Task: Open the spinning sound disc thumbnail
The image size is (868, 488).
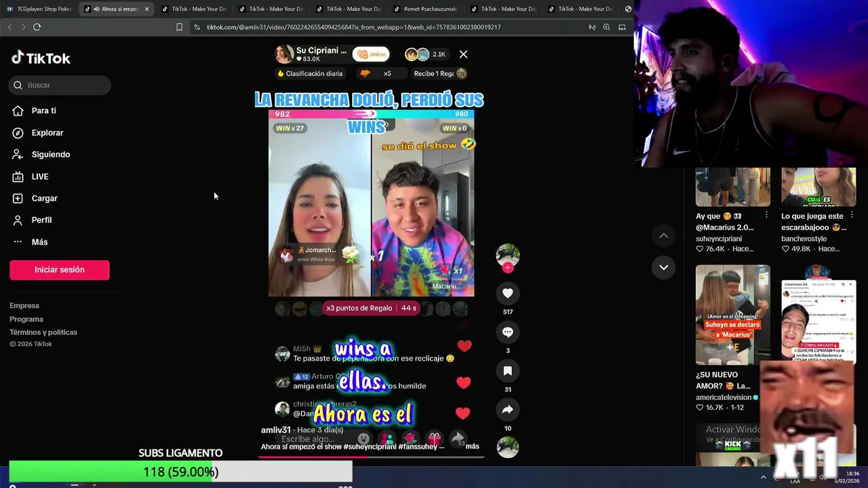Action: [507, 447]
